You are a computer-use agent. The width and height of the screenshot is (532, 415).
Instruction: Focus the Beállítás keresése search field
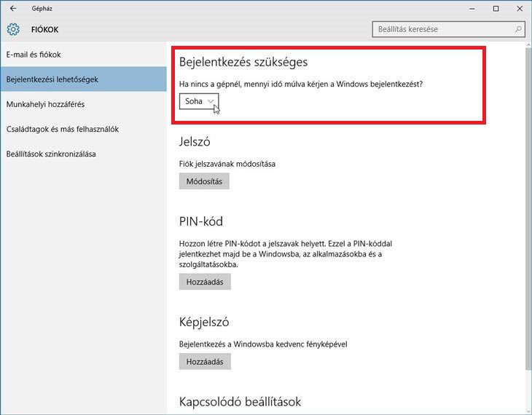click(442, 30)
